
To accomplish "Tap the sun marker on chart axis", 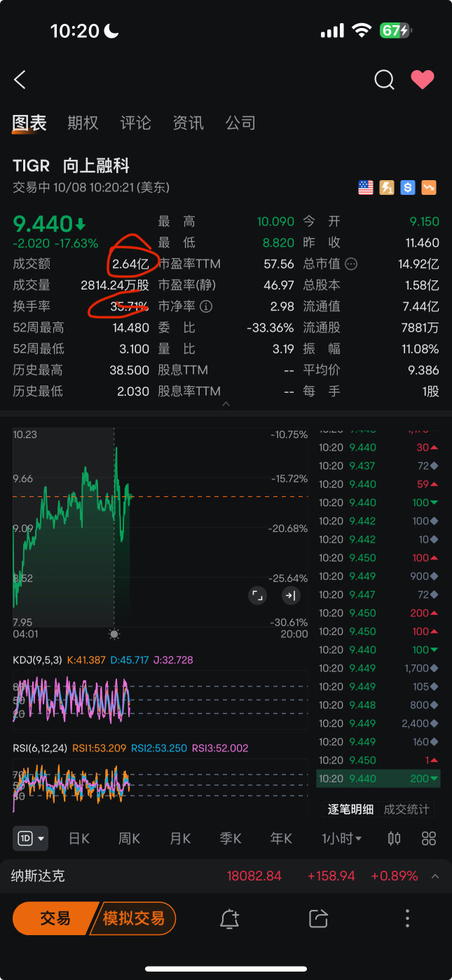I will tap(114, 634).
